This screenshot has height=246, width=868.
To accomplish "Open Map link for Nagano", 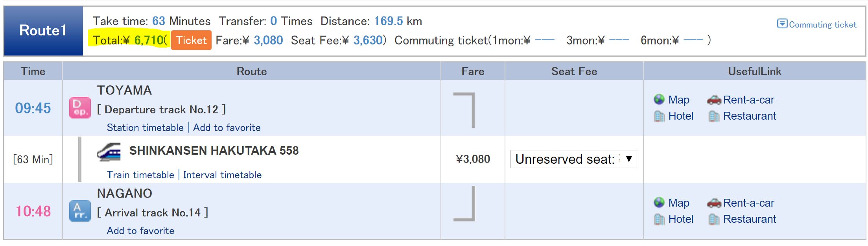I will click(679, 203).
